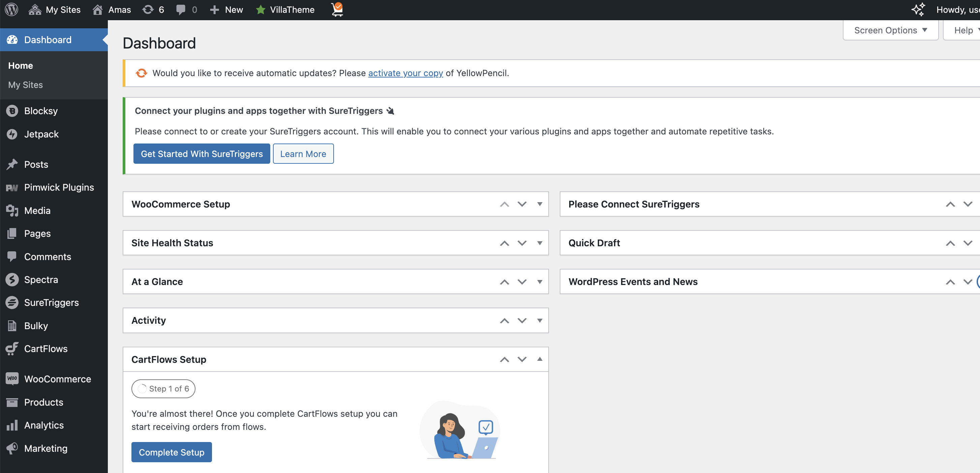This screenshot has height=473, width=980.
Task: Move At a Glance widget down
Action: click(522, 282)
